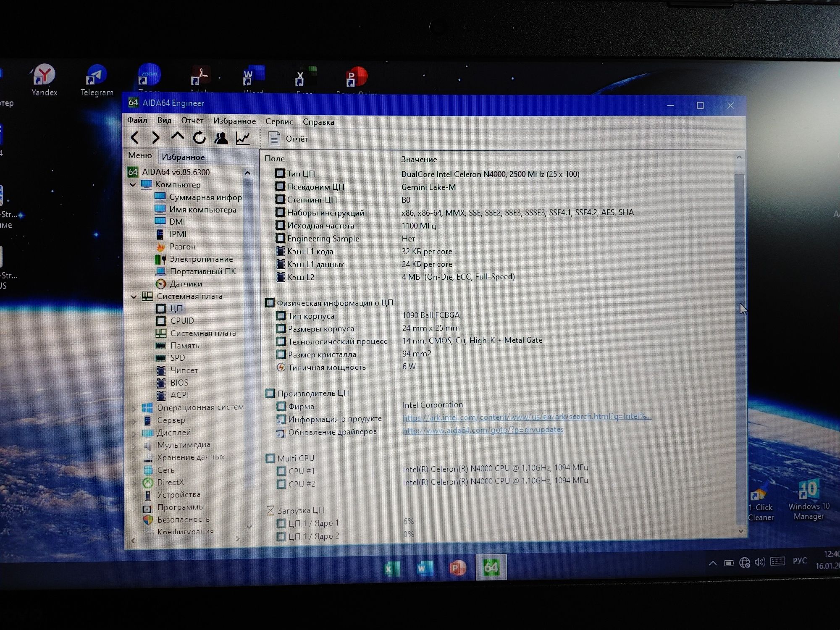Click the user profile icon in toolbar
The height and width of the screenshot is (630, 840).
pos(221,138)
